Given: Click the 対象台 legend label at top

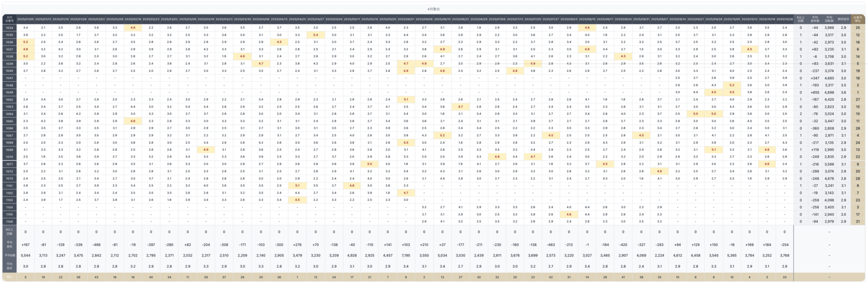Looking at the screenshot, I should [x=434, y=9].
